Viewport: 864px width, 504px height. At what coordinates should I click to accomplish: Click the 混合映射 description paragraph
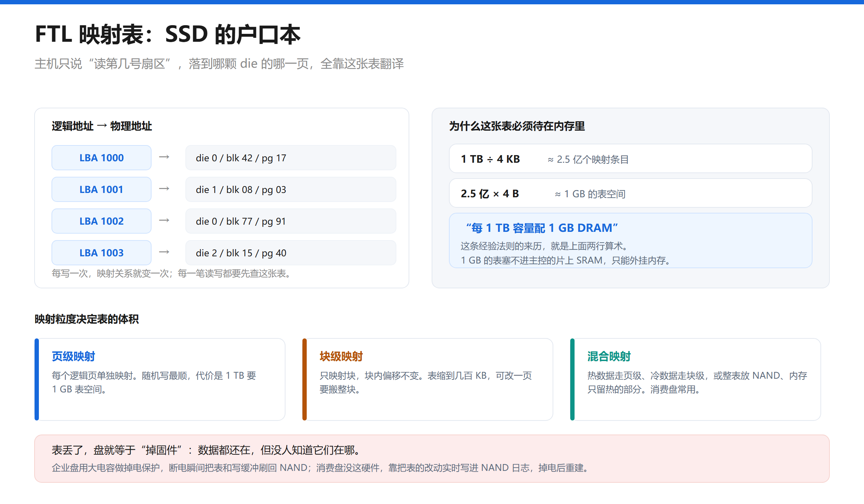click(x=697, y=382)
